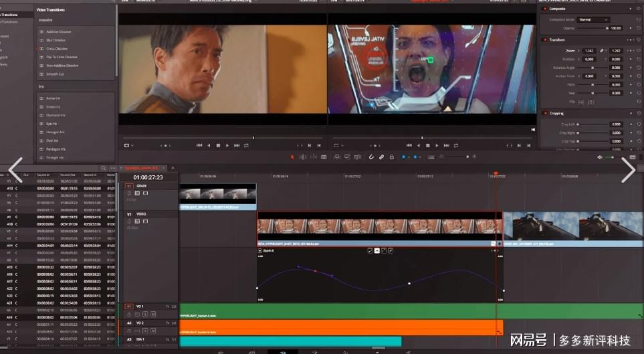Screen dimensions: 644x354
Task: Click the timeline zoom out icon
Action: tap(441, 157)
